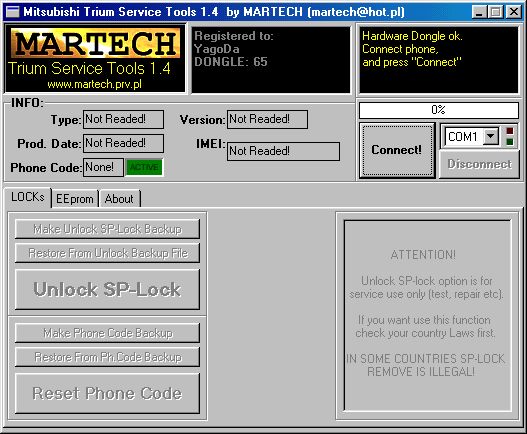
Task: Click the Disconnect button
Action: [x=479, y=164]
